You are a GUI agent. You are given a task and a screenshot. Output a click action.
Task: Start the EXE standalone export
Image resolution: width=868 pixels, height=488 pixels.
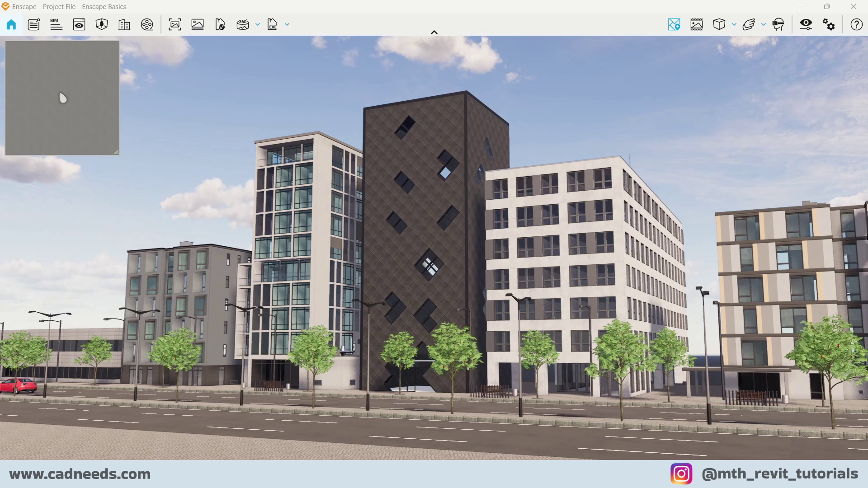272,24
